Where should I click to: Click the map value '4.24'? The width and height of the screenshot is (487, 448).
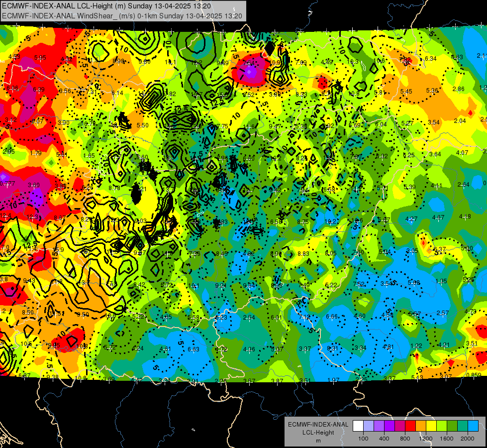tap(138, 348)
